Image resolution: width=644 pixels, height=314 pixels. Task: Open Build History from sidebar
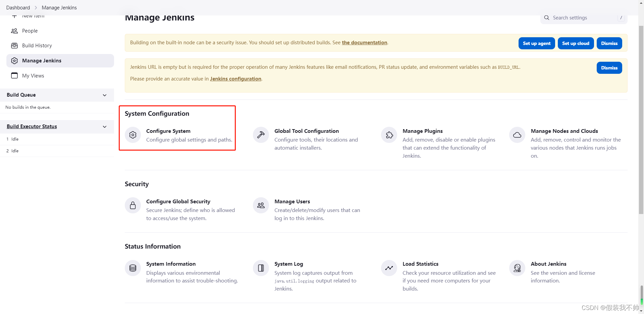point(37,46)
